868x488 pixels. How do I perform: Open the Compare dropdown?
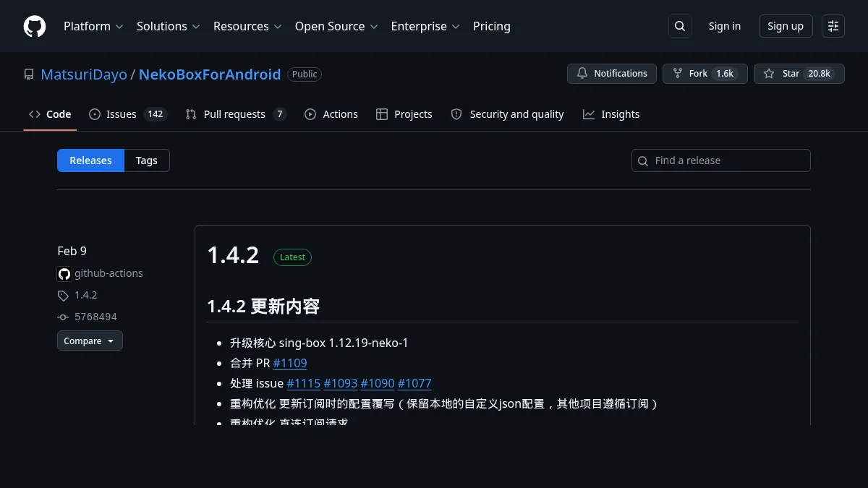90,341
